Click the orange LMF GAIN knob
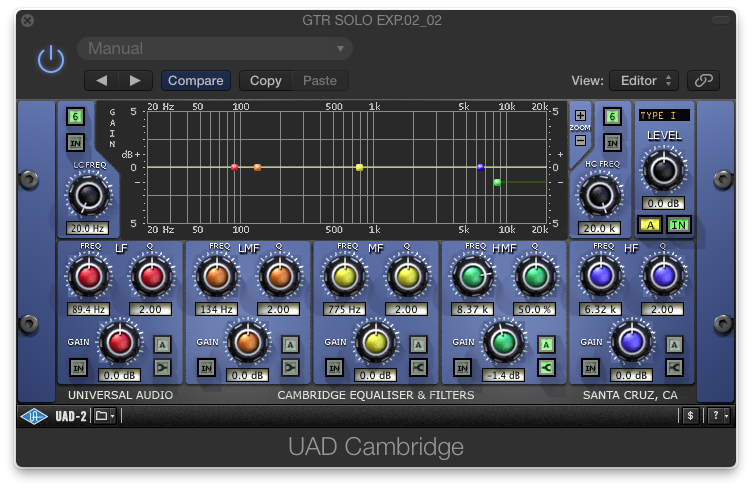The image size is (752, 489). (x=248, y=342)
